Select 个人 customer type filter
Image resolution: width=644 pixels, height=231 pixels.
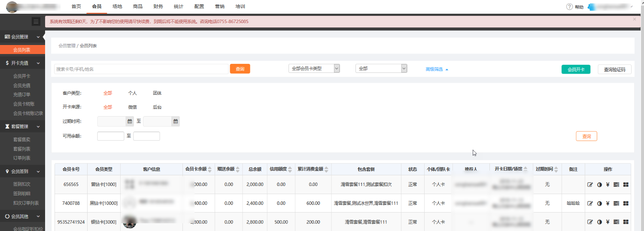[132, 93]
